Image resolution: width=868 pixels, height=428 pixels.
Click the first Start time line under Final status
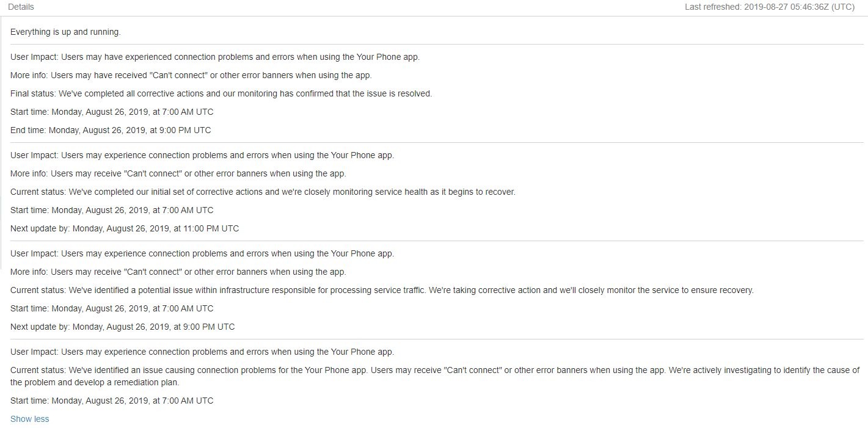pyautogui.click(x=112, y=112)
